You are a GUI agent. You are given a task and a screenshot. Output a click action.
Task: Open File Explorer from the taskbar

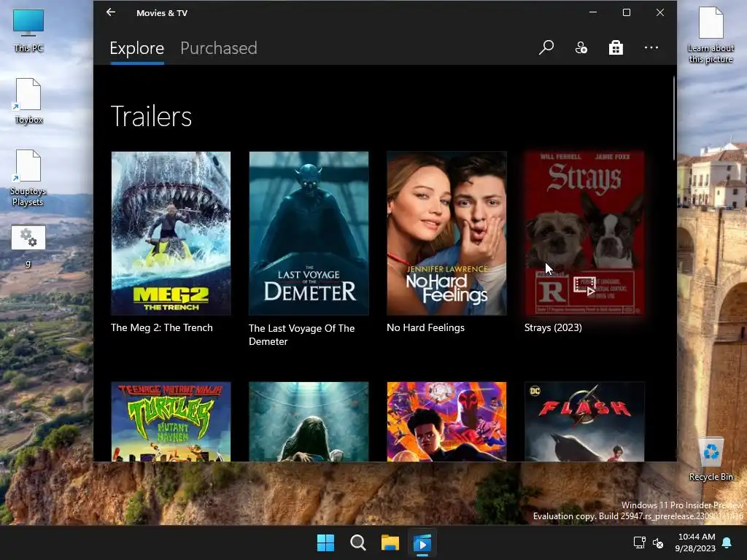pos(390,542)
